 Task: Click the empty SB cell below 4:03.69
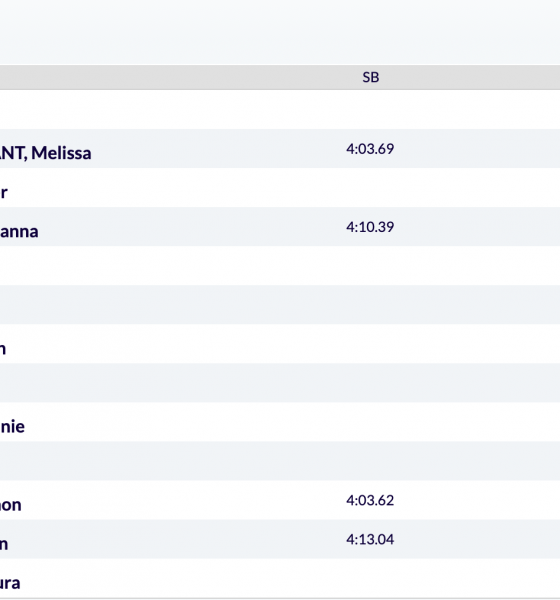[x=370, y=188]
